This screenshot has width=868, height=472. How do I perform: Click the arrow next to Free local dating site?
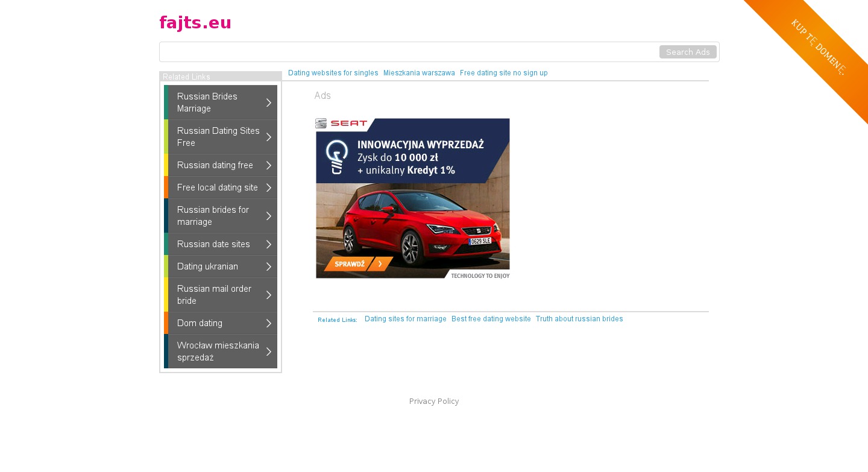coord(269,187)
